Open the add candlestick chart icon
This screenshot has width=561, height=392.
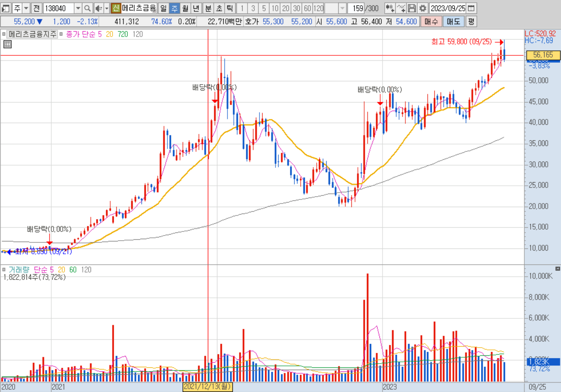390,8
